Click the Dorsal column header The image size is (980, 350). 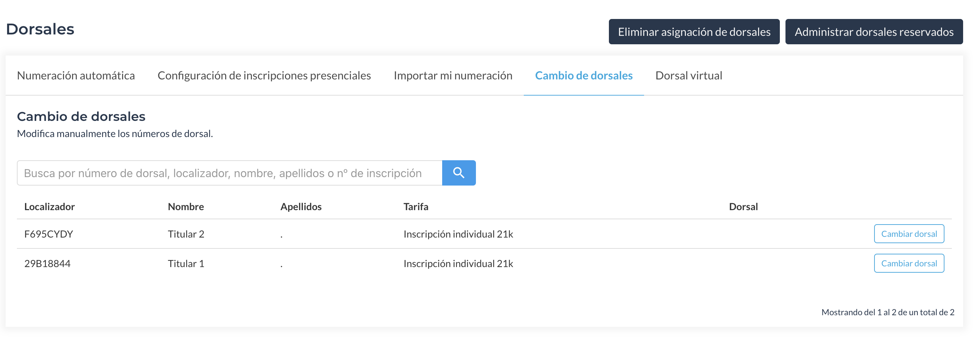point(743,207)
